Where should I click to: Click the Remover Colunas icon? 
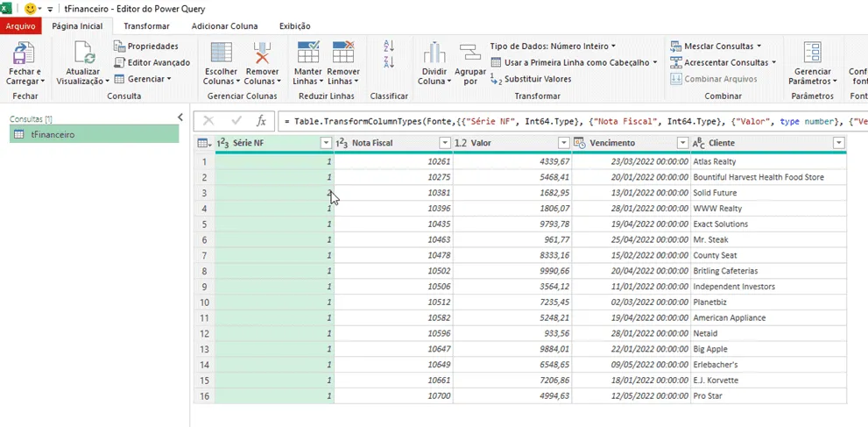(x=263, y=53)
